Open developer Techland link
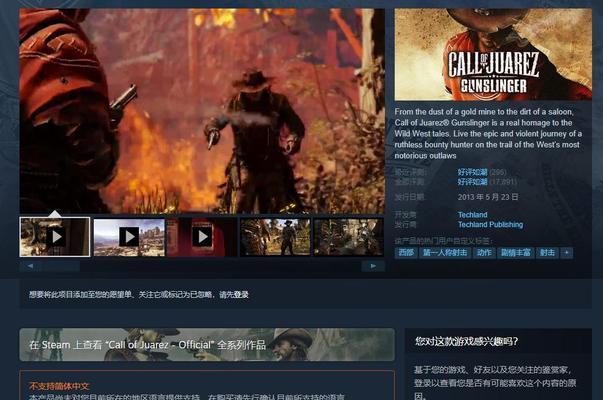Image resolution: width=603 pixels, height=400 pixels. [473, 215]
